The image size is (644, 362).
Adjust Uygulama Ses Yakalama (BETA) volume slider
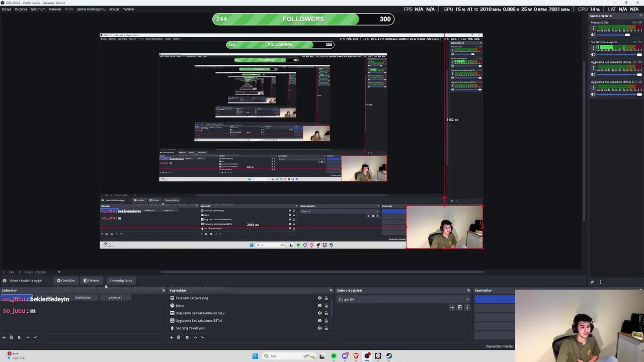point(619,74)
